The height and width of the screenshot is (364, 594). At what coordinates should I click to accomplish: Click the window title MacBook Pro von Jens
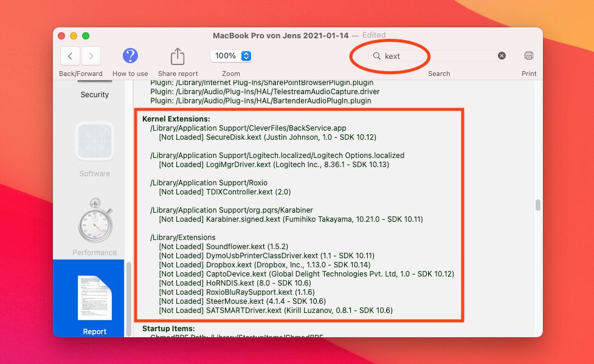click(281, 36)
